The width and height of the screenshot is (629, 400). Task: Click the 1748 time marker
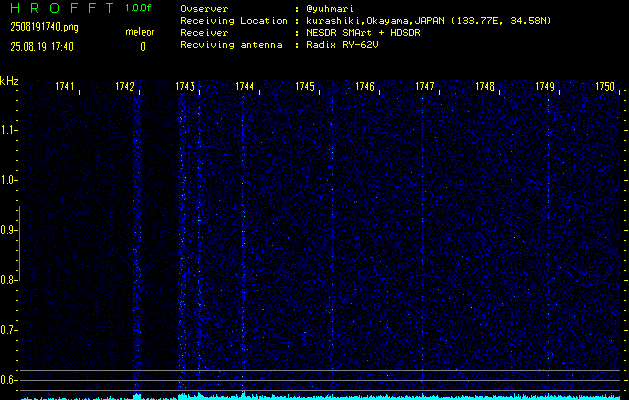[485, 86]
